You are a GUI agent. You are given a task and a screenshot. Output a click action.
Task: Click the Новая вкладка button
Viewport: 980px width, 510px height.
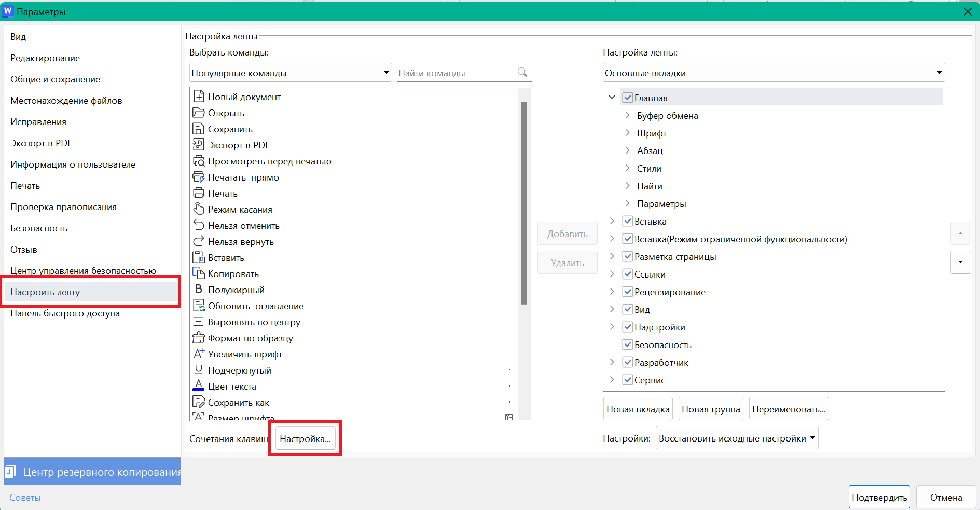coord(638,409)
